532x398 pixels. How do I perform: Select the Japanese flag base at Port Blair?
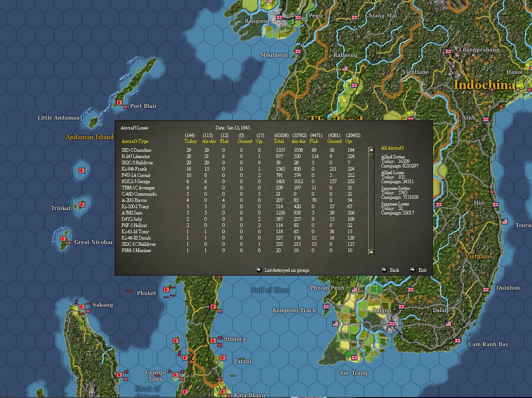coord(119,102)
